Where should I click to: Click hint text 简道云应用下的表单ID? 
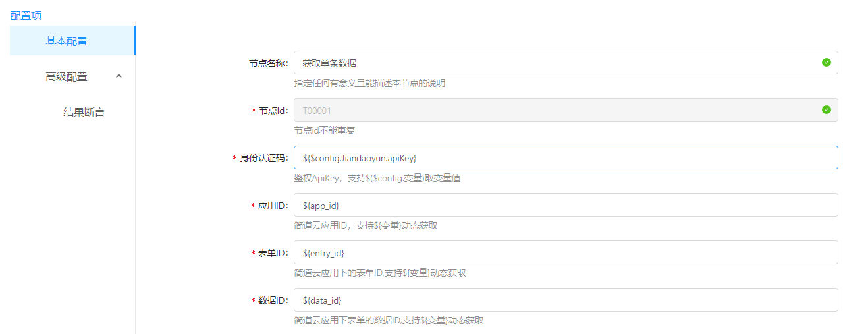pyautogui.click(x=380, y=273)
